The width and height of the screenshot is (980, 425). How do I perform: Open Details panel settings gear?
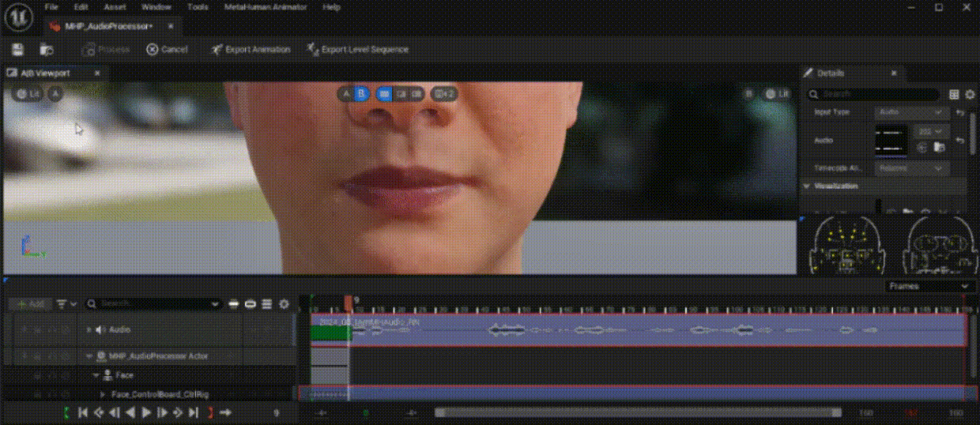(x=969, y=94)
